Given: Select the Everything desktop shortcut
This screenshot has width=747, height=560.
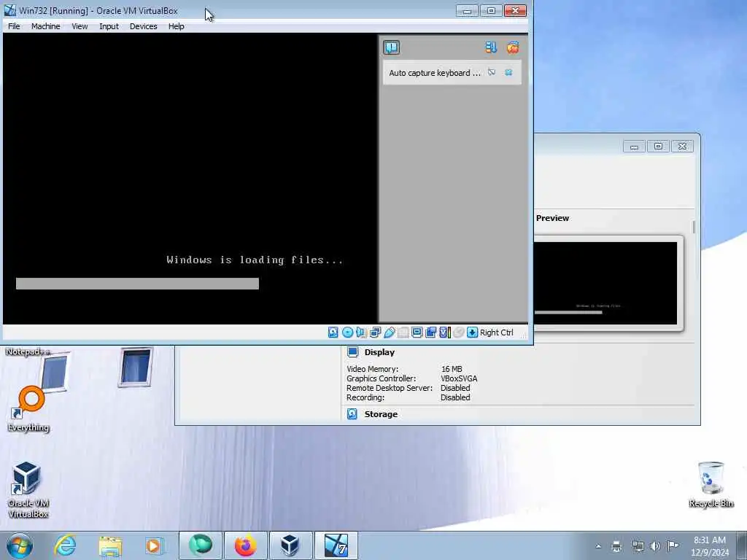Looking at the screenshot, I should point(28,409).
